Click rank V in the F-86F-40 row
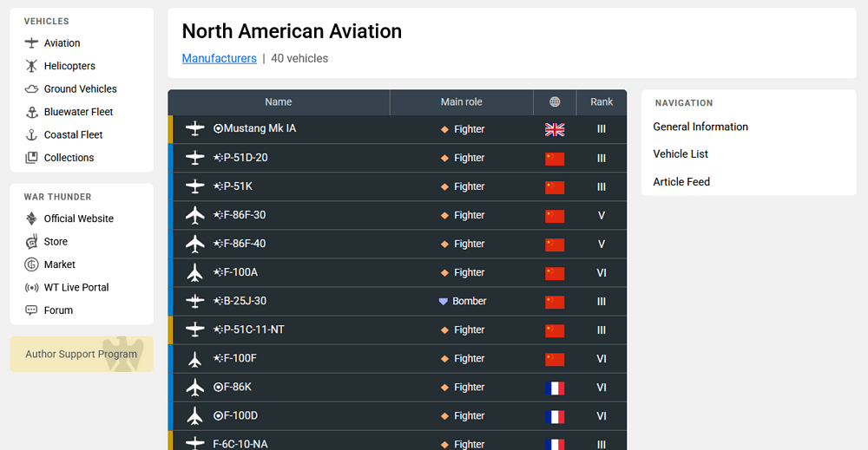The image size is (868, 450). 602,245
